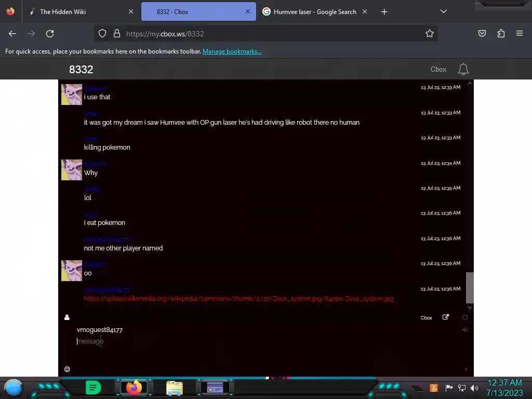Bookmark this page with the star
This screenshot has width=532, height=399.
click(430, 34)
